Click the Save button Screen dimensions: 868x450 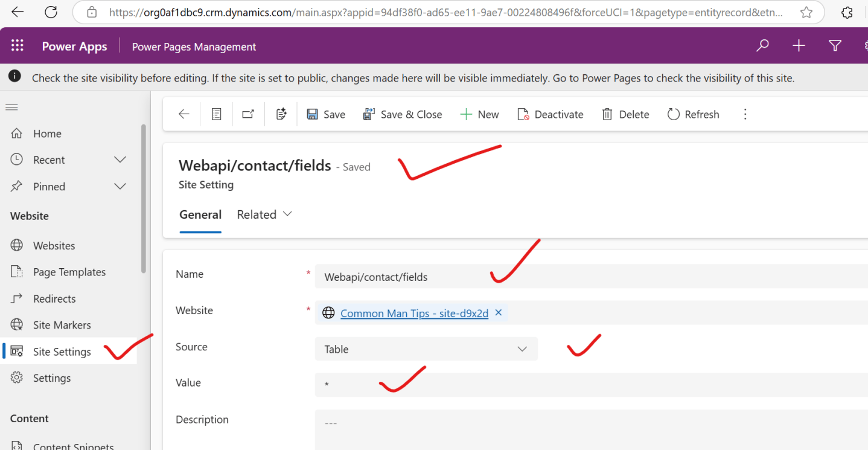point(326,114)
